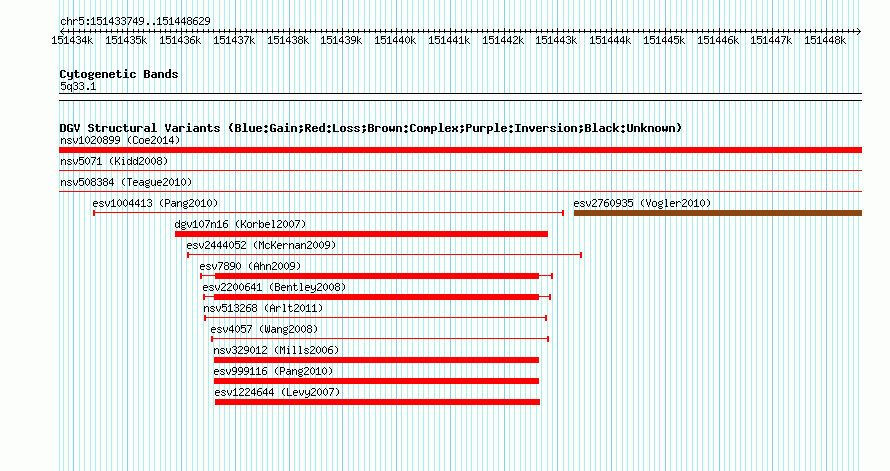Viewport: 890px width, 471px height.
Task: Click the 151438k ruler tick label
Action: [288, 40]
